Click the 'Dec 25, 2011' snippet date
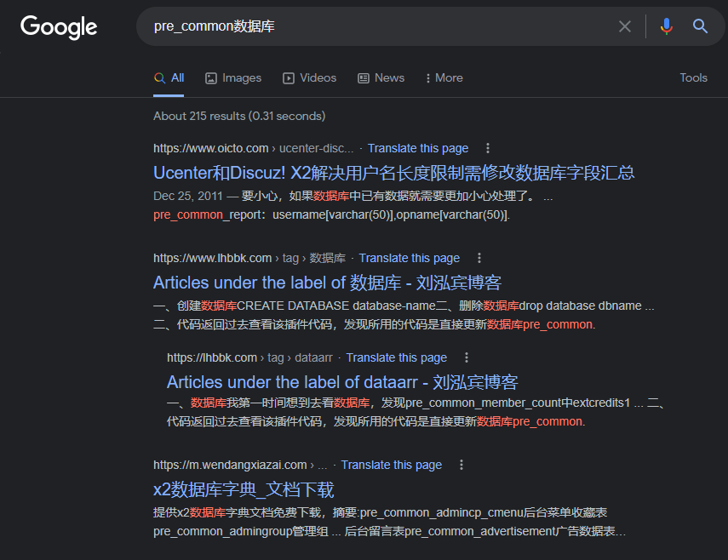This screenshot has height=560, width=728. (188, 196)
